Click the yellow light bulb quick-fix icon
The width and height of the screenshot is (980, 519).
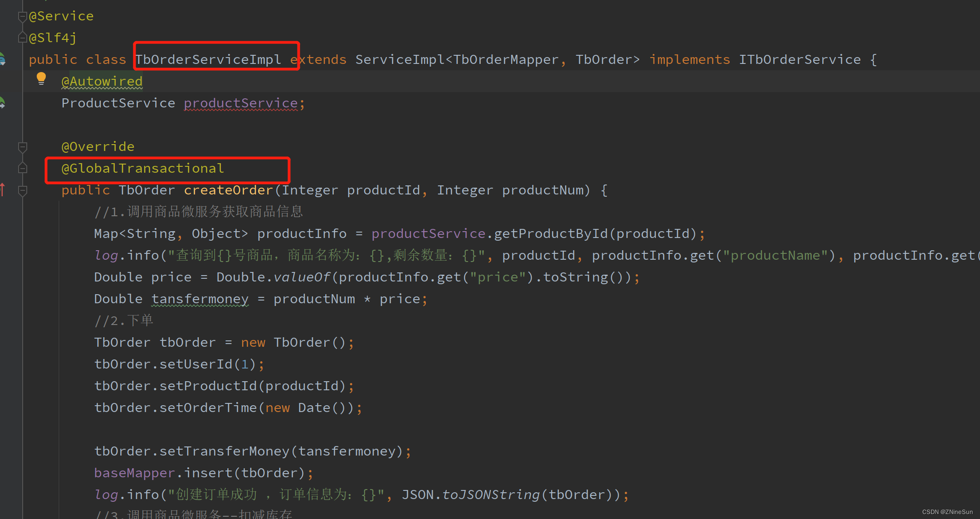[41, 78]
